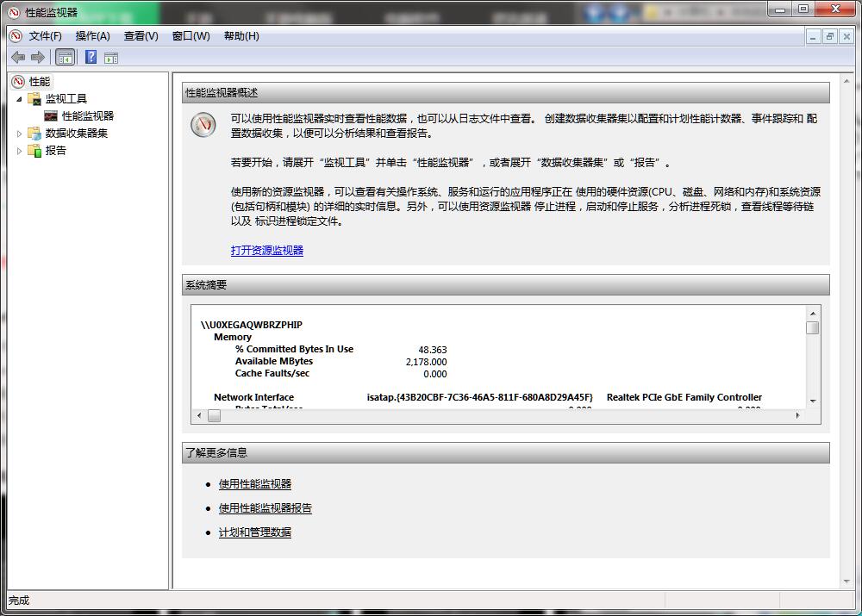Click the MMC icon left of the 文件 menu
862x616 pixels.
pyautogui.click(x=16, y=36)
